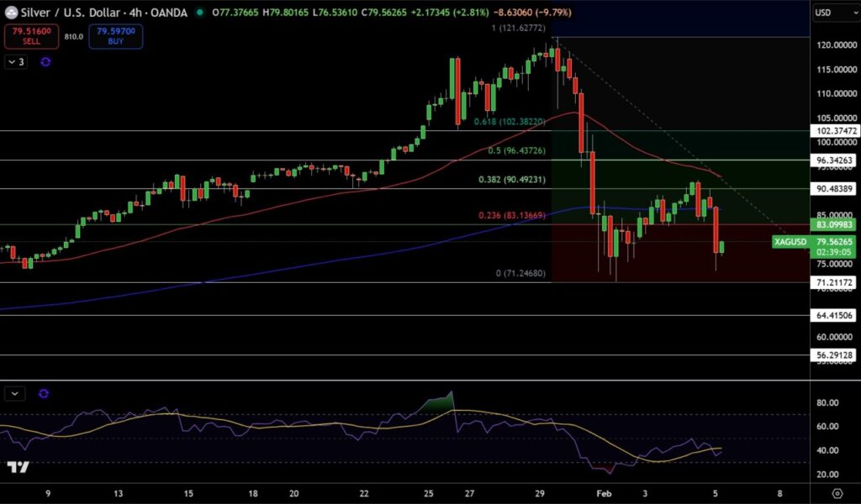Click the purple icon in RSI pane
The width and height of the screenshot is (861, 504).
44,393
